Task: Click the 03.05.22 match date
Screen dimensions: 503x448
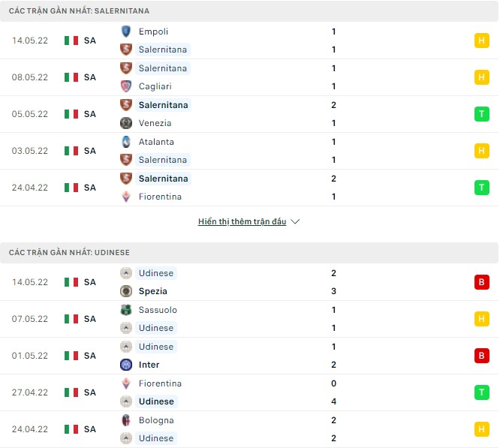Action: pyautogui.click(x=30, y=151)
